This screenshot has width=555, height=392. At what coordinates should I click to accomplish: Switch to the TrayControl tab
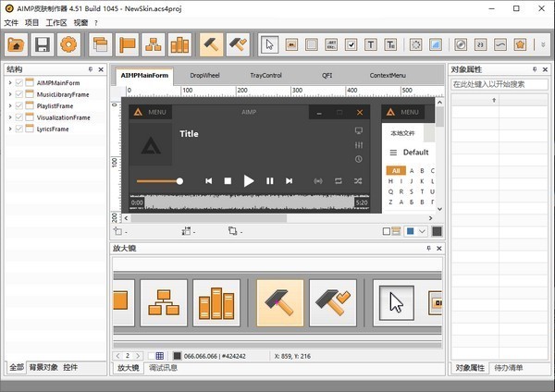click(x=265, y=76)
